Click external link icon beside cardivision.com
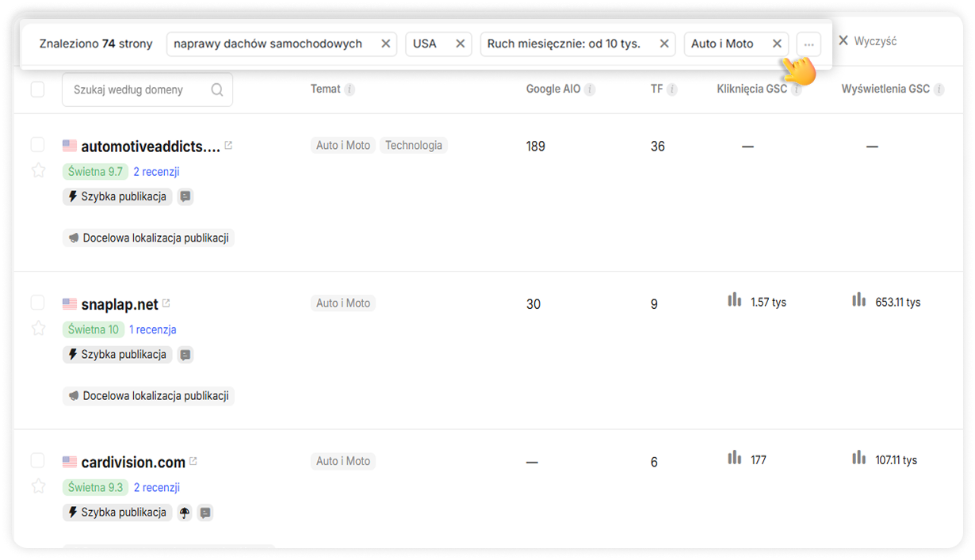975x560 pixels. coord(193,461)
